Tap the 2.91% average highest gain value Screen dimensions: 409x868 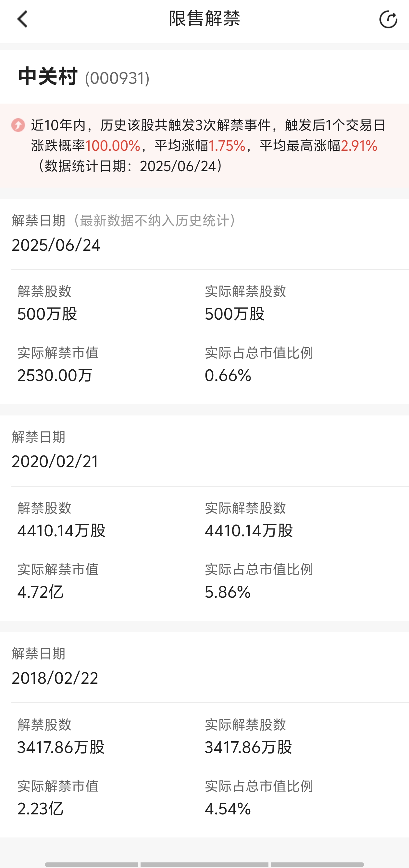point(359,146)
